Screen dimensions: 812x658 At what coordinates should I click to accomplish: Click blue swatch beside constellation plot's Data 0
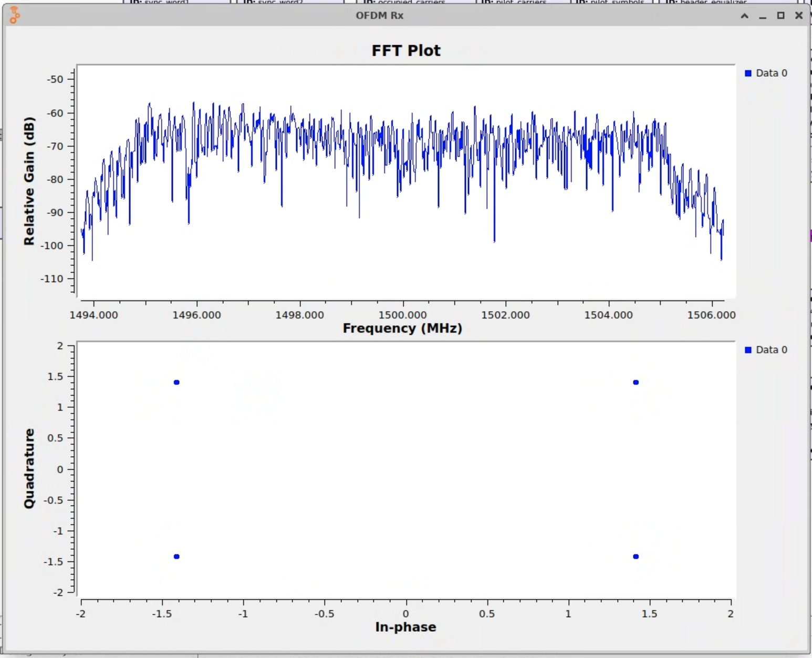coord(748,350)
